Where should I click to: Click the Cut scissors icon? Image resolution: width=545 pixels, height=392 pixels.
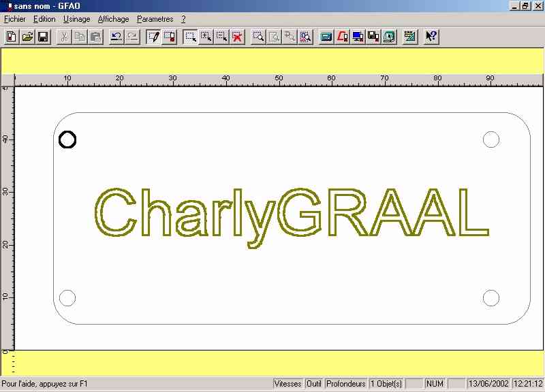[x=64, y=37]
